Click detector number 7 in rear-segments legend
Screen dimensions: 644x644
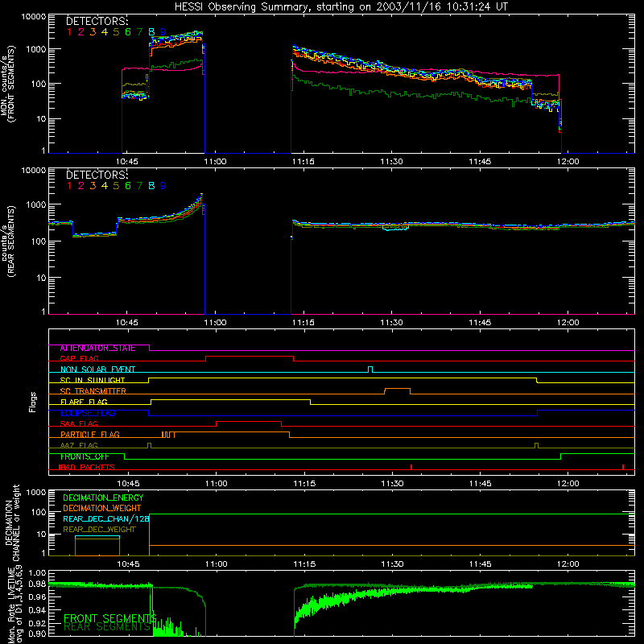[139, 186]
